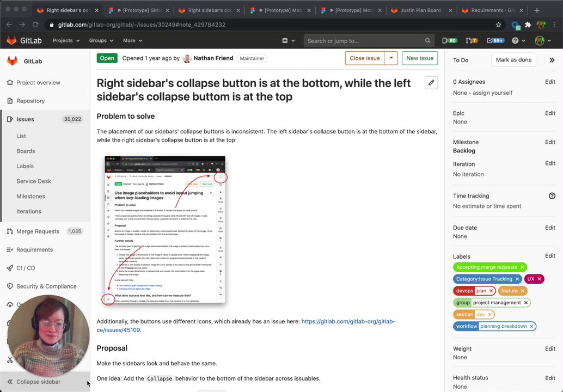The height and width of the screenshot is (392, 563).
Task: Remove the feature label
Action: [522, 291]
